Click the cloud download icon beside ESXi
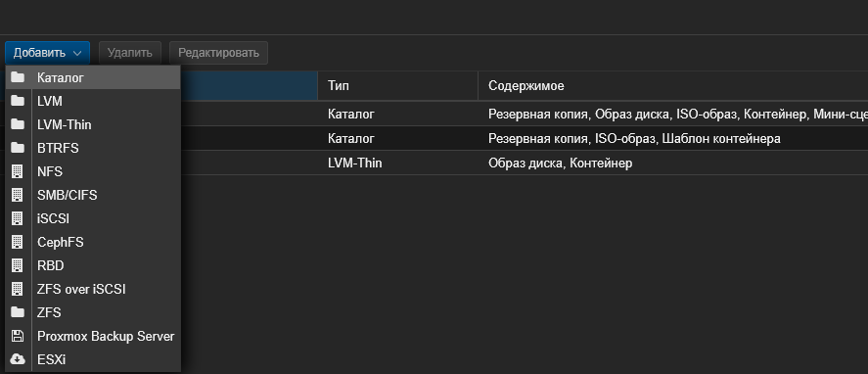Screen dimensions: 868x374 18,359
